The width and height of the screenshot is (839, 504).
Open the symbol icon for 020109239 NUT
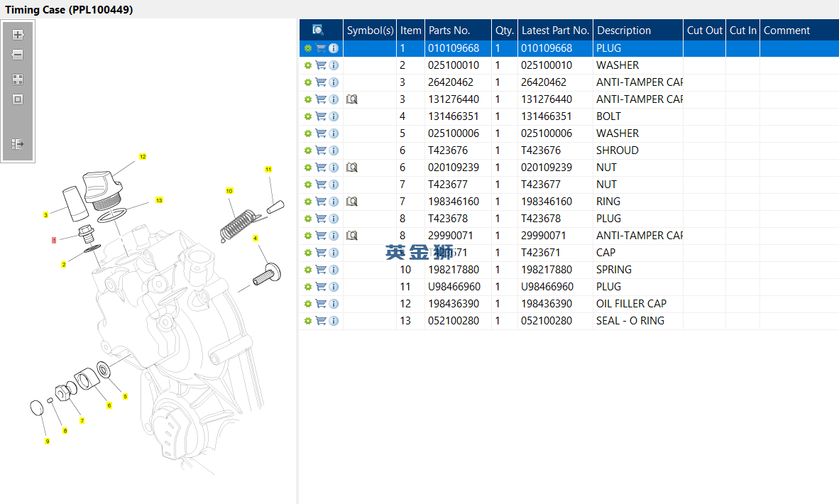point(351,168)
